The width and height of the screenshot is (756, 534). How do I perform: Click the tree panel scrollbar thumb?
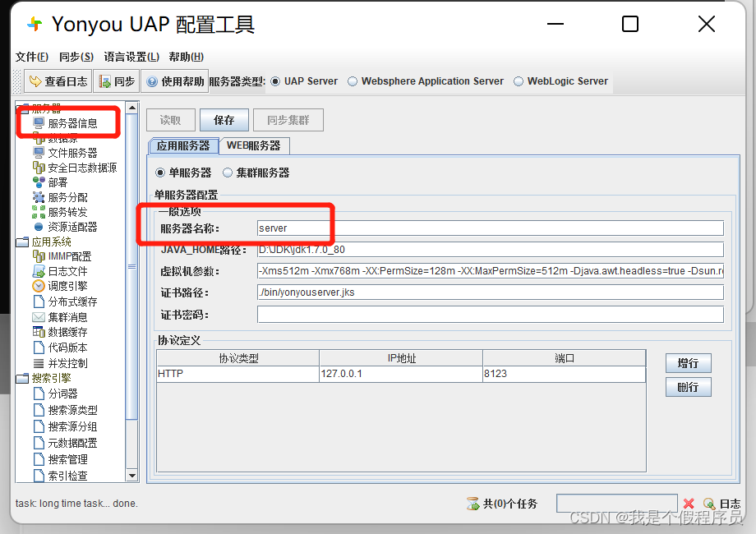pyautogui.click(x=132, y=266)
